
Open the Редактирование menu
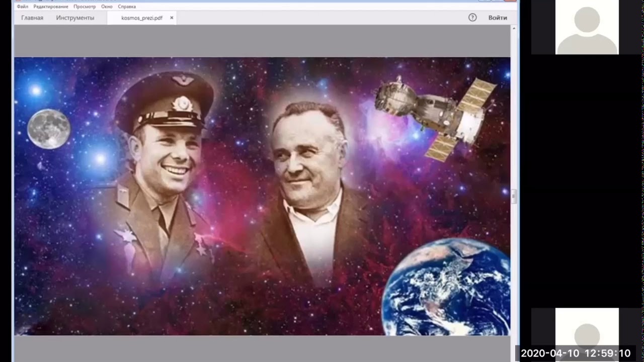pyautogui.click(x=51, y=7)
